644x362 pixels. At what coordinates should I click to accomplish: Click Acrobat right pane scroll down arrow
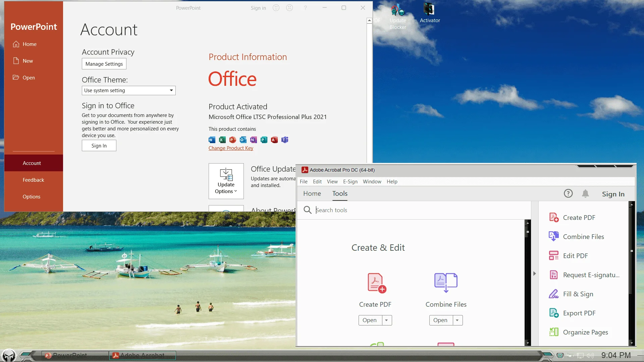tap(632, 343)
